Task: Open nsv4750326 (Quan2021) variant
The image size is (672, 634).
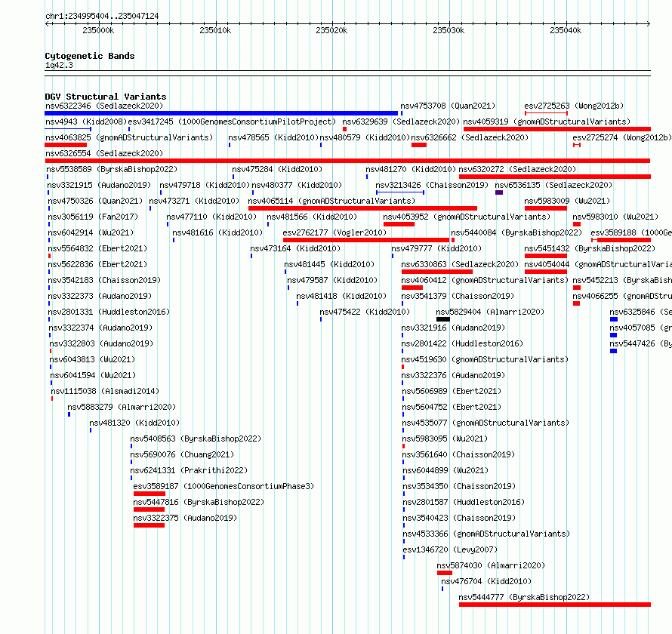Action: click(95, 201)
